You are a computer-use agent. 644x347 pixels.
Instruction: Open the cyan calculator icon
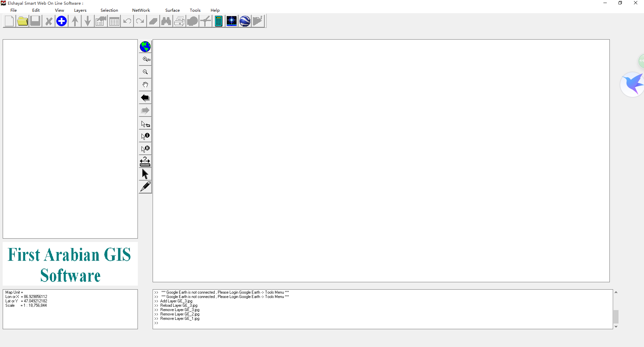(x=219, y=21)
